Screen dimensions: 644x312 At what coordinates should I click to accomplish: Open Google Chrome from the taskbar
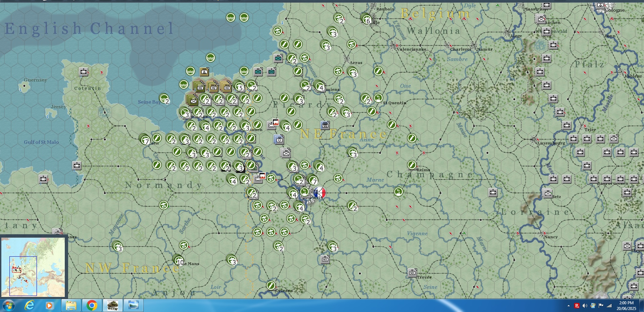pyautogui.click(x=92, y=306)
